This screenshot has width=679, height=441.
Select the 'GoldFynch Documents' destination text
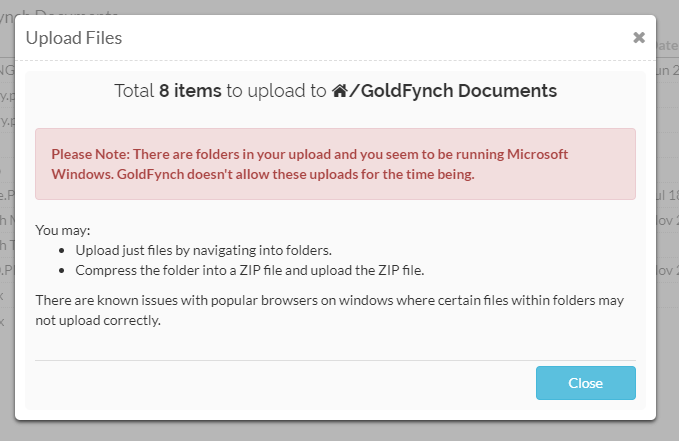[459, 91]
